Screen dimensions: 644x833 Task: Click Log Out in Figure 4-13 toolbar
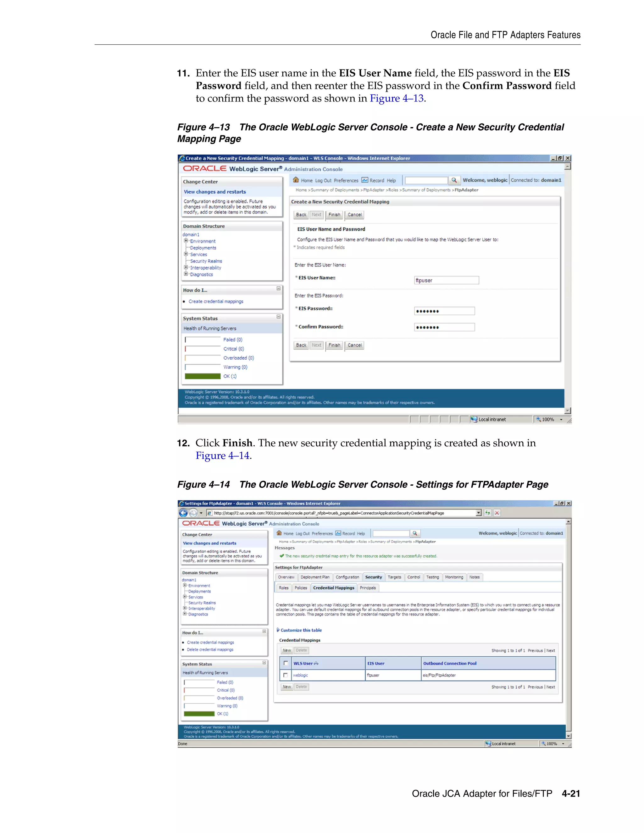[323, 180]
